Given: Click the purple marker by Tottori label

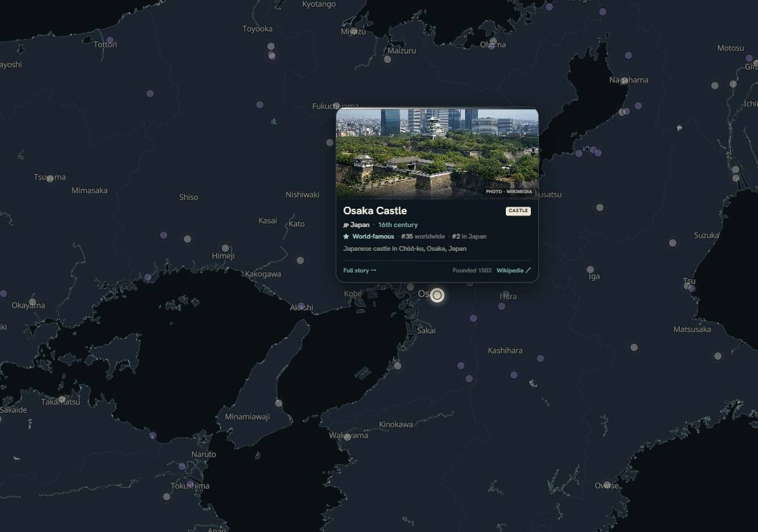Looking at the screenshot, I should click(110, 40).
